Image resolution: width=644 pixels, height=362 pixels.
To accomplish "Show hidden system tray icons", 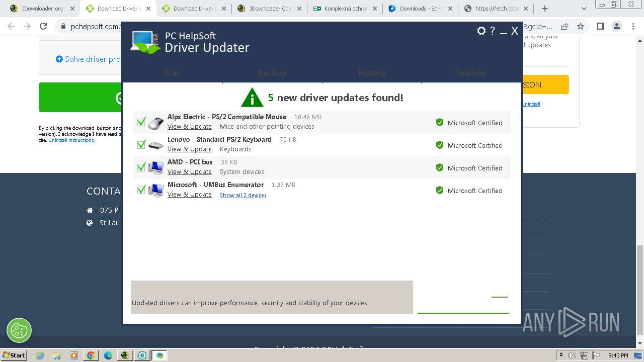I will click(x=561, y=355).
